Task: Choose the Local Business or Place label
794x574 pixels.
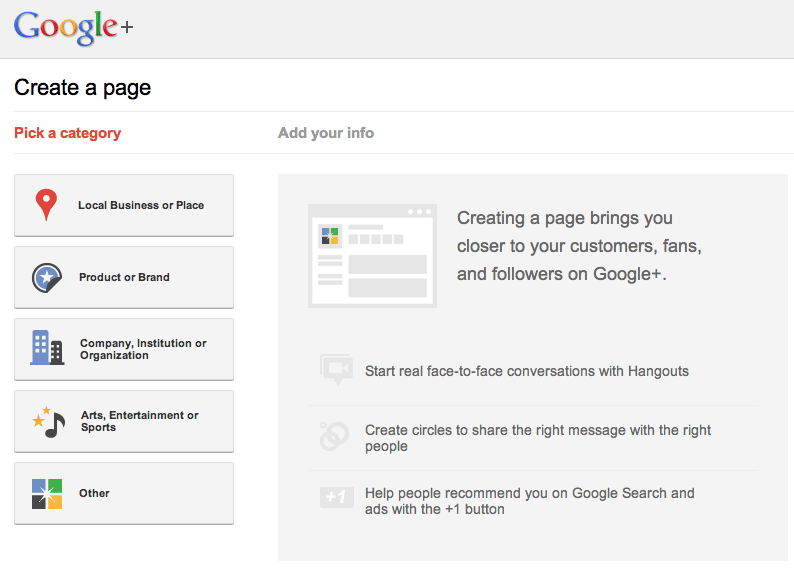Action: point(141,205)
